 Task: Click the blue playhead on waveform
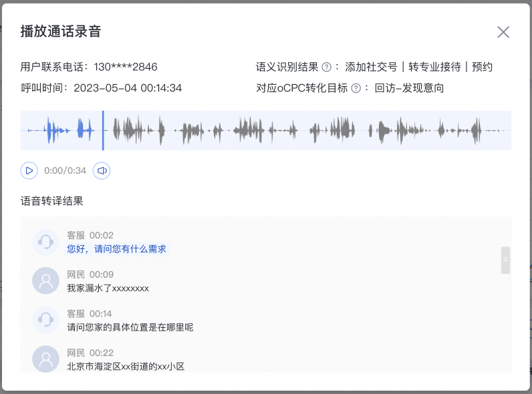click(x=103, y=130)
